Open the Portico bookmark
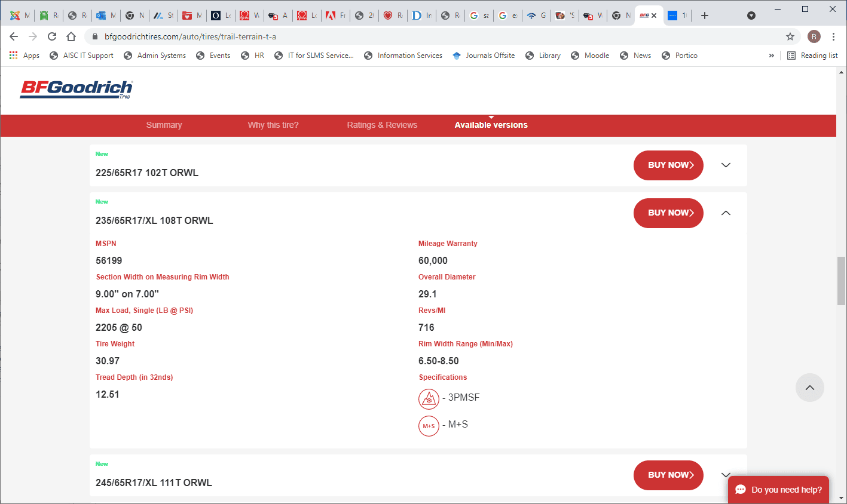Viewport: 847px width, 504px height. click(x=680, y=56)
